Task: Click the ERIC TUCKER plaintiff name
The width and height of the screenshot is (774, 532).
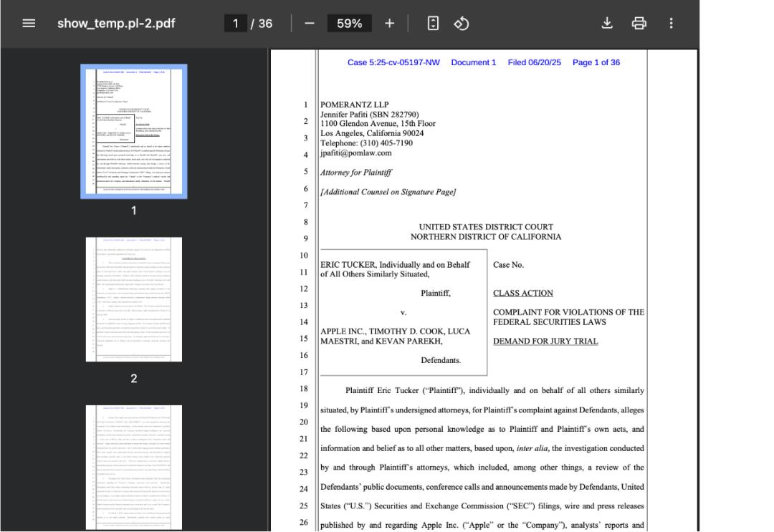Action: (348, 265)
